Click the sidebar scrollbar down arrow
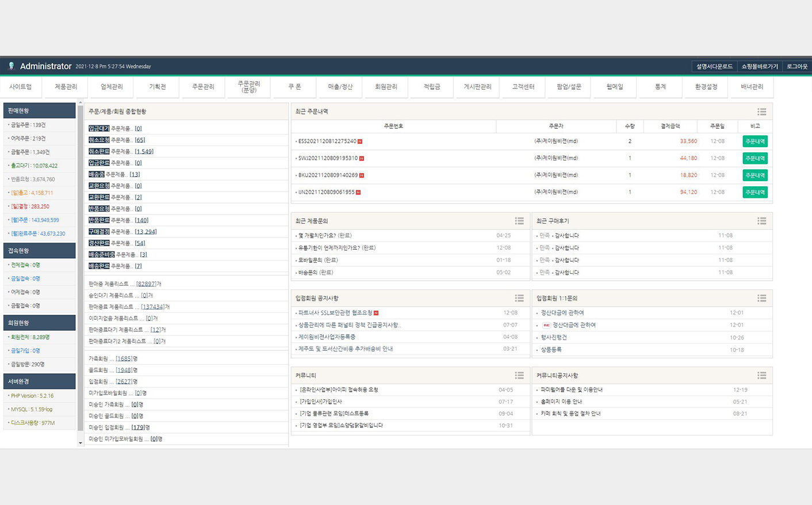Image resolution: width=812 pixels, height=505 pixels. point(81,443)
